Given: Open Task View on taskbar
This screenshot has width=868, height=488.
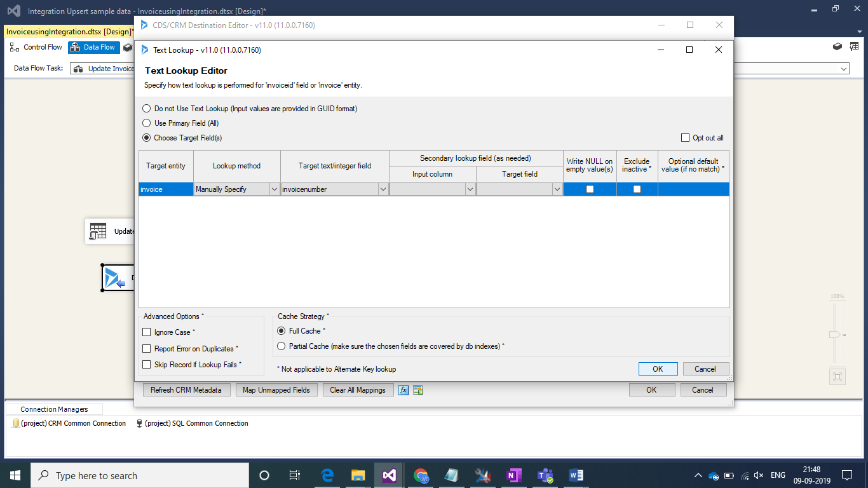Looking at the screenshot, I should click(295, 475).
